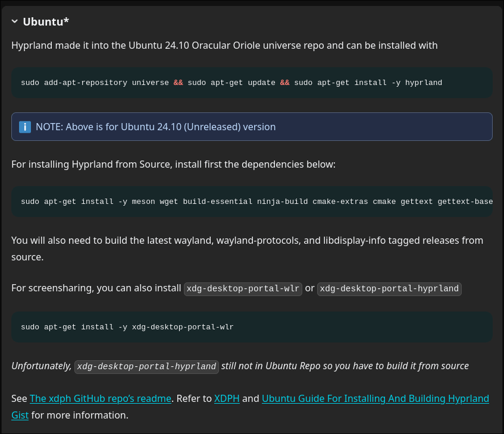Click the xdg-desktop-portal-wlr install code block

coord(252,327)
